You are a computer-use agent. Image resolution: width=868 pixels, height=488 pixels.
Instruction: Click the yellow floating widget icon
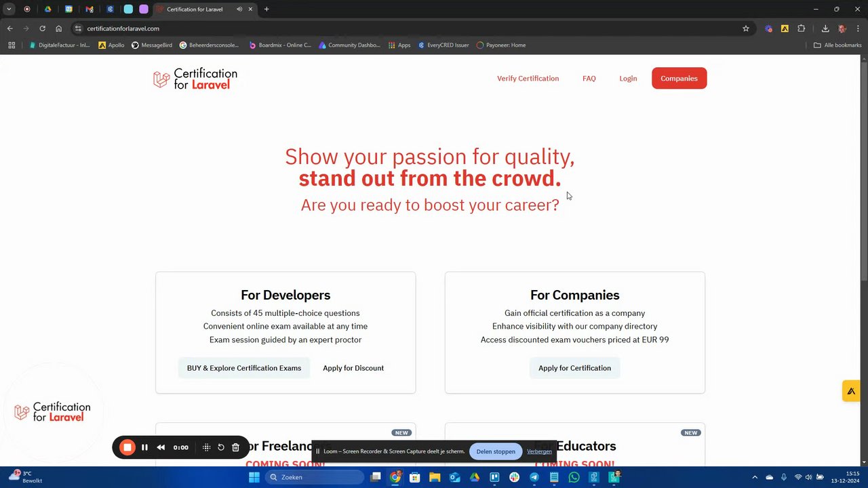pos(851,391)
